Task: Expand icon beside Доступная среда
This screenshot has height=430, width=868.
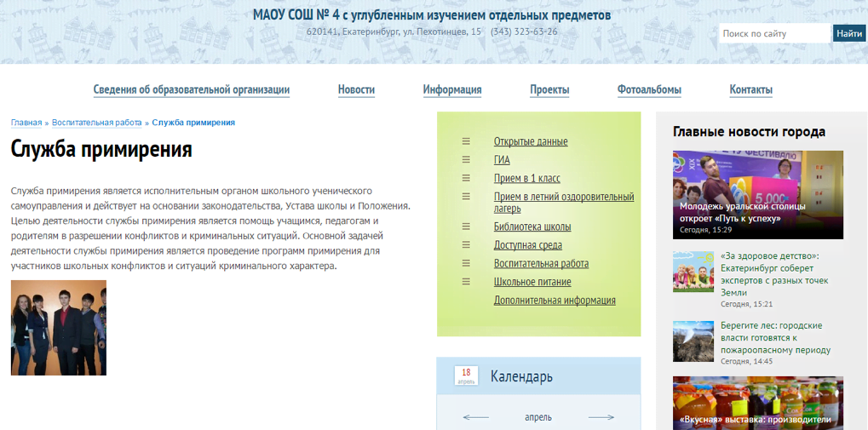Action: pos(466,245)
